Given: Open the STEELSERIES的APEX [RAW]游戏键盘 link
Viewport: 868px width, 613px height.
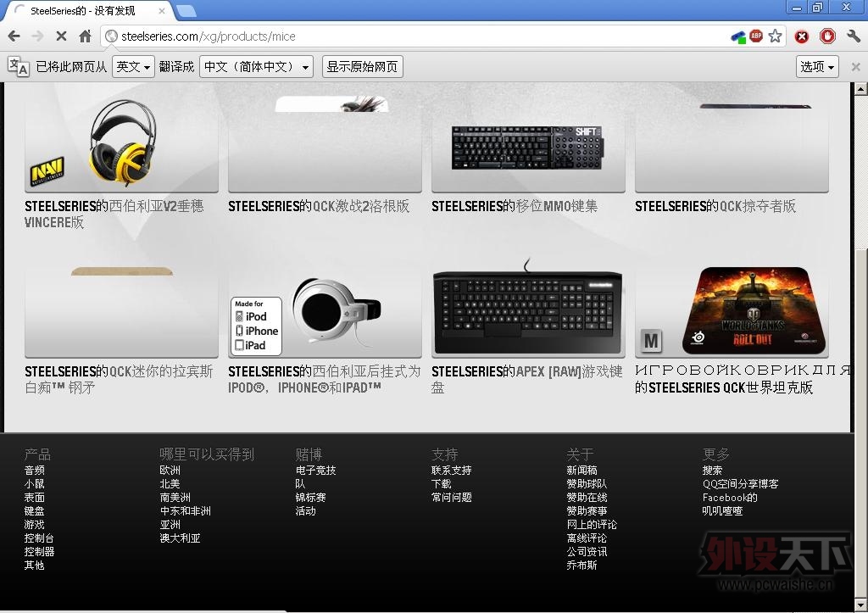Looking at the screenshot, I should coord(527,379).
